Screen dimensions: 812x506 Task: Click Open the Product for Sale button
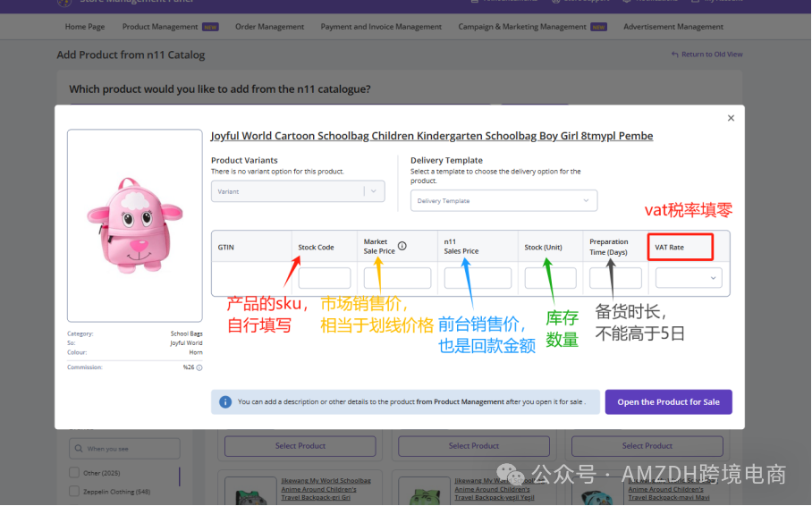coord(669,402)
